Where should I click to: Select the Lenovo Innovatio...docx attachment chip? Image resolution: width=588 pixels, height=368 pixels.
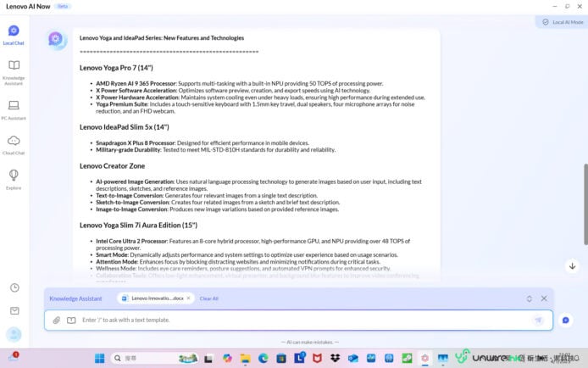coord(155,298)
